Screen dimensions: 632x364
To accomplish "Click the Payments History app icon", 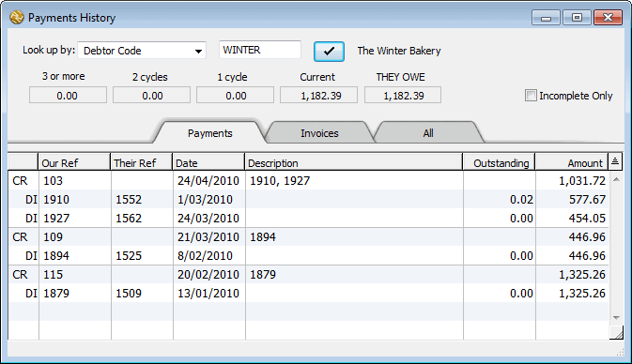I will (17, 17).
